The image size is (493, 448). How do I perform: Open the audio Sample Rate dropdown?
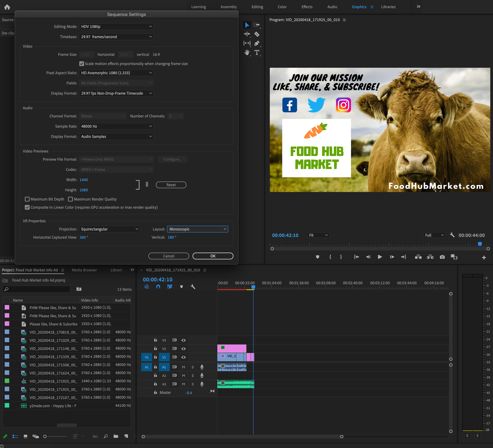coord(116,126)
